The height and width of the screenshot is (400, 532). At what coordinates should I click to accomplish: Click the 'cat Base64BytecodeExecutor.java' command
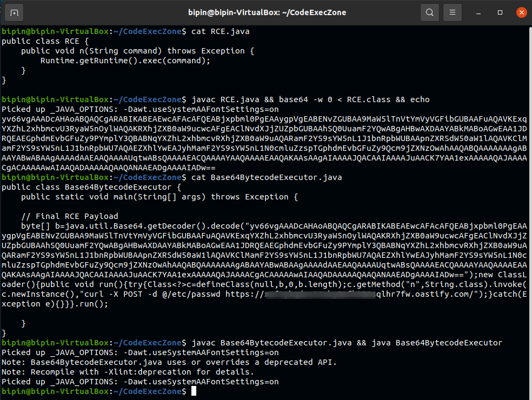(267, 177)
